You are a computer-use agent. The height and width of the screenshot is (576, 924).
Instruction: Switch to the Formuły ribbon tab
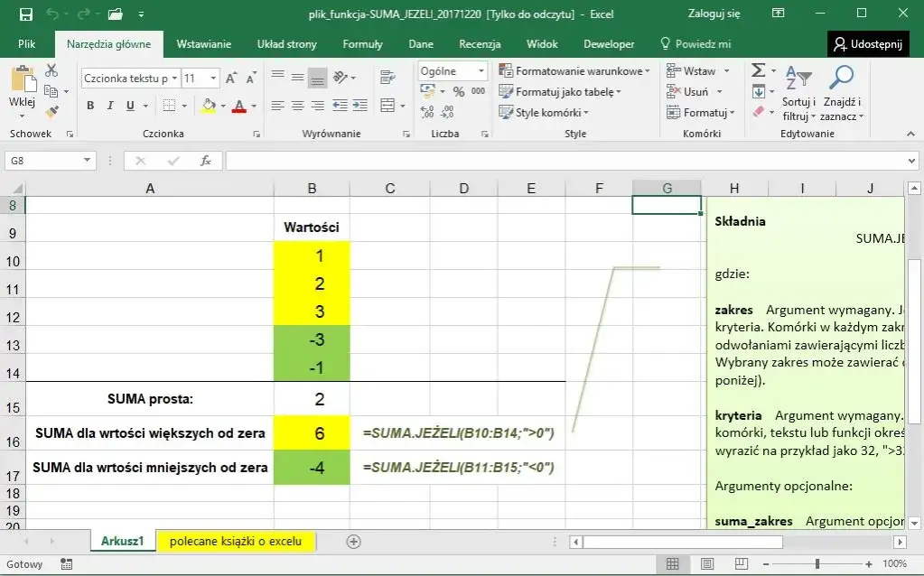pos(362,42)
